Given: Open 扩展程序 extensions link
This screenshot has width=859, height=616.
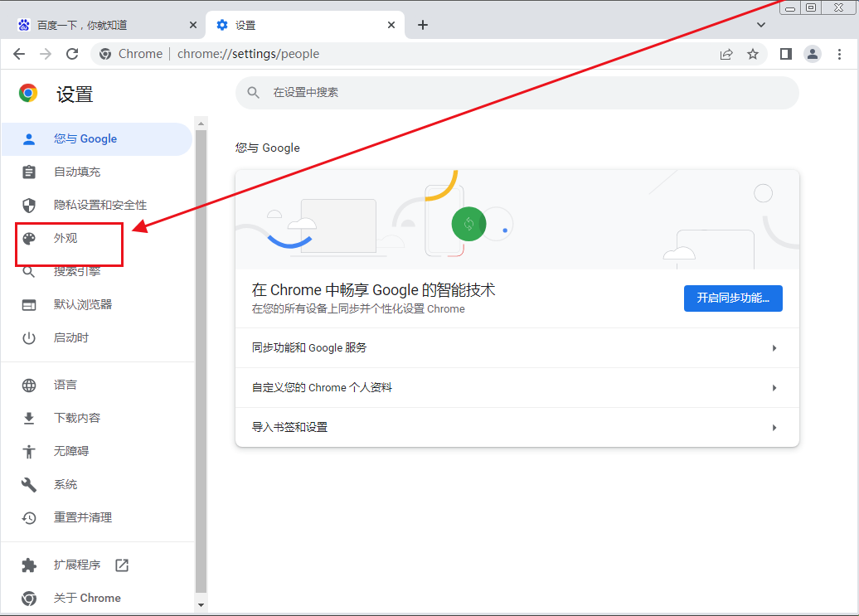Looking at the screenshot, I should coord(97,565).
